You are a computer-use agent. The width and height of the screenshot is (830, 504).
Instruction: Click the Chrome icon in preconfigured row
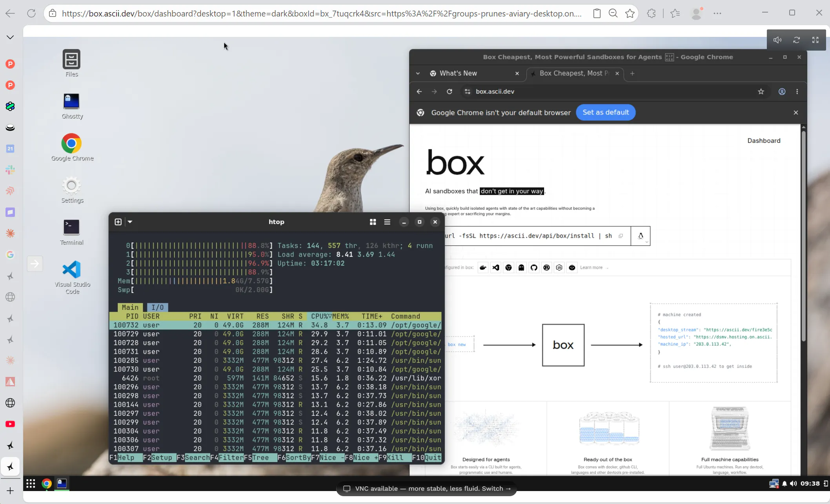pyautogui.click(x=508, y=267)
